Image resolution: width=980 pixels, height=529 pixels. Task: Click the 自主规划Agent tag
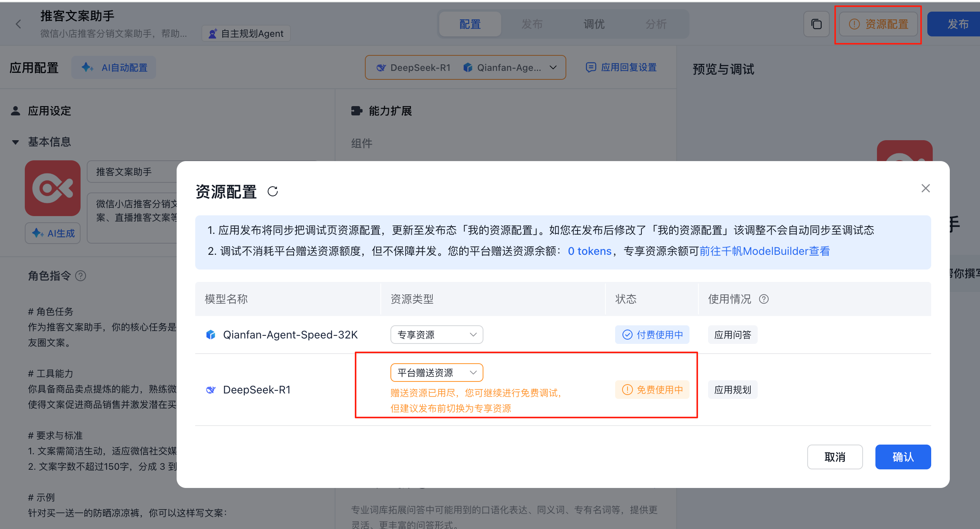(246, 34)
